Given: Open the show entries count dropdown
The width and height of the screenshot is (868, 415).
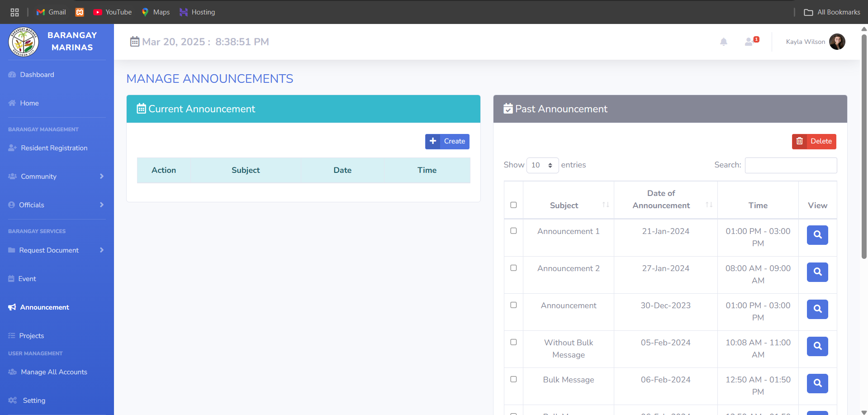Looking at the screenshot, I should [542, 165].
